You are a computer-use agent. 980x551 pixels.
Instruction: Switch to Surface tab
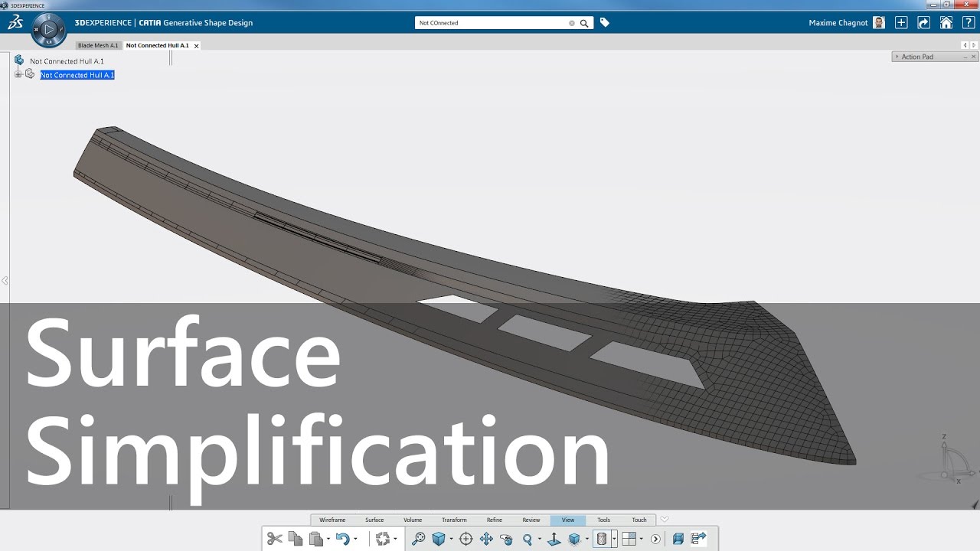374,520
